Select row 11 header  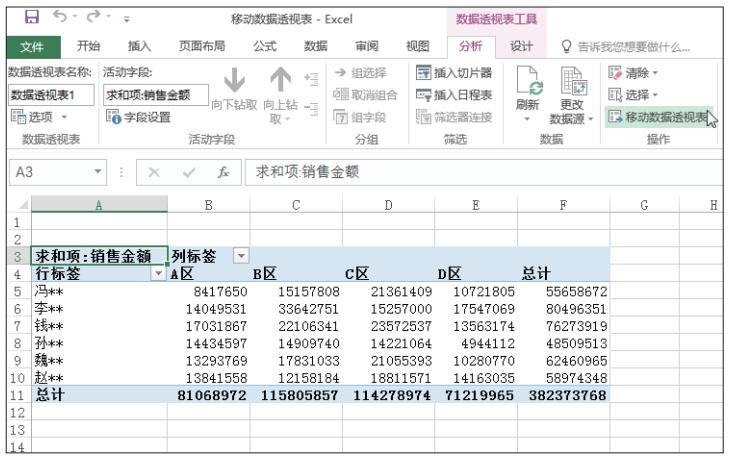click(x=18, y=395)
